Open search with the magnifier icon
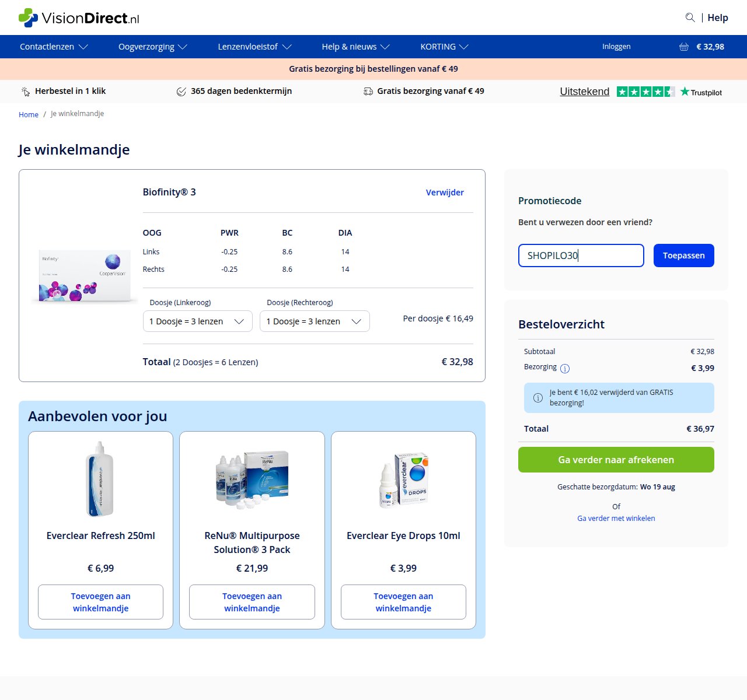The height and width of the screenshot is (700, 747). click(x=690, y=17)
